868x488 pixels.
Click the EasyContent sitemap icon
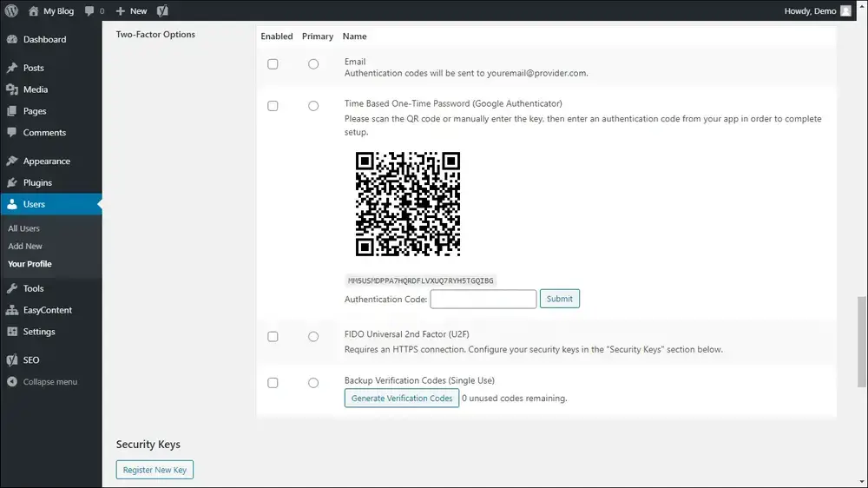(x=12, y=310)
